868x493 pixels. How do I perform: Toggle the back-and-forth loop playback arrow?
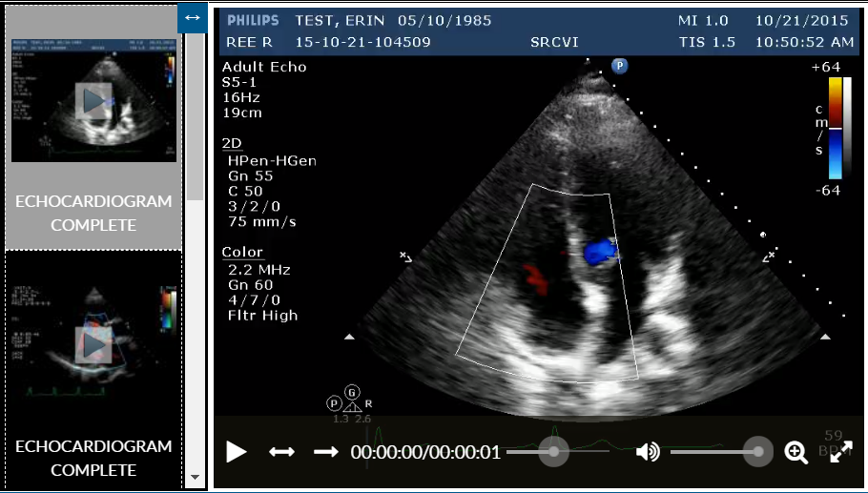[x=281, y=452]
